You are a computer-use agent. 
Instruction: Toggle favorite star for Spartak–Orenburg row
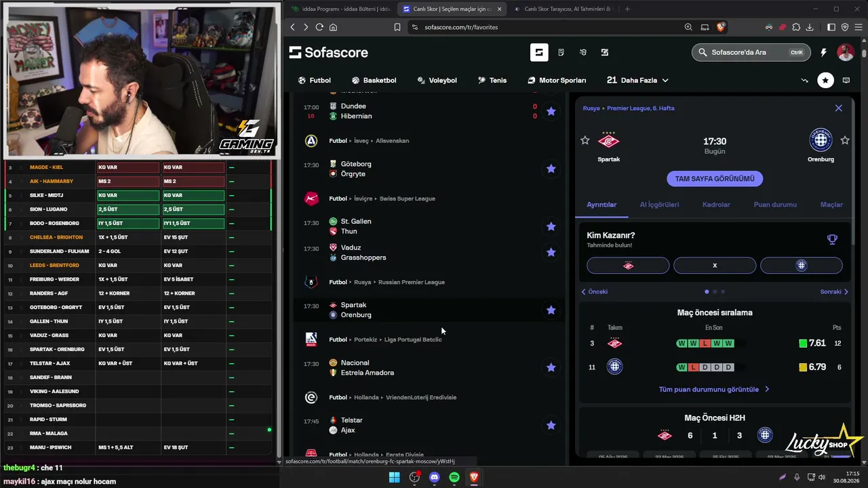(551, 310)
